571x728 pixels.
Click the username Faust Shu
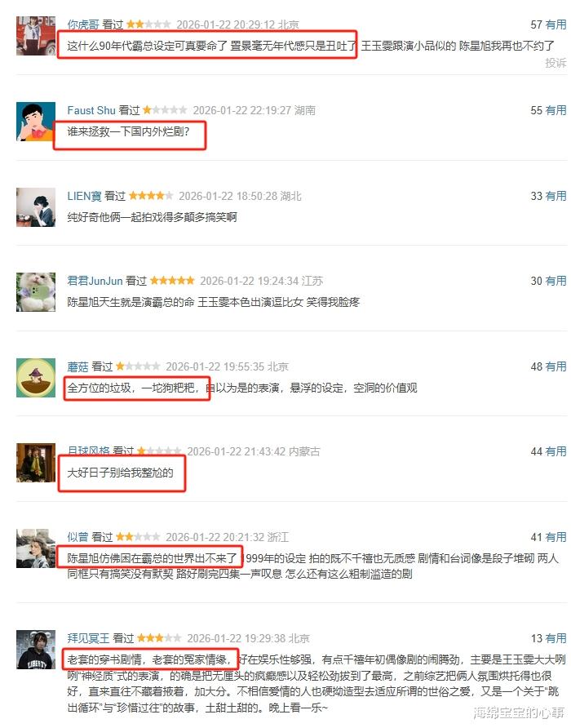(x=91, y=110)
